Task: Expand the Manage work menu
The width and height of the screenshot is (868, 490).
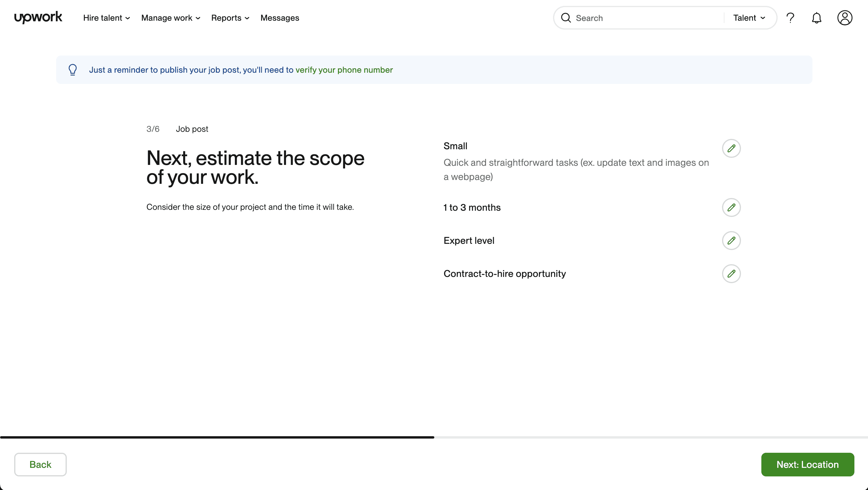Action: click(x=171, y=18)
